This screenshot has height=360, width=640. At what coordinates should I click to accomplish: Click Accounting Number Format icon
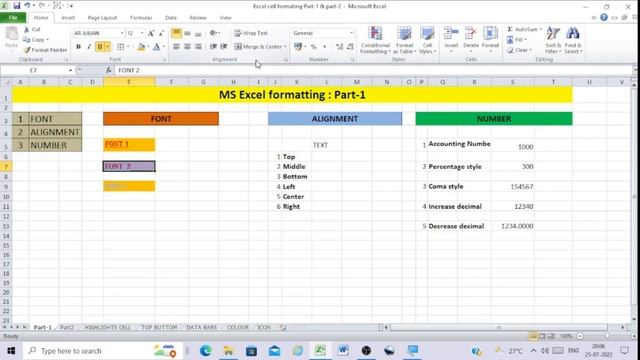pos(298,47)
